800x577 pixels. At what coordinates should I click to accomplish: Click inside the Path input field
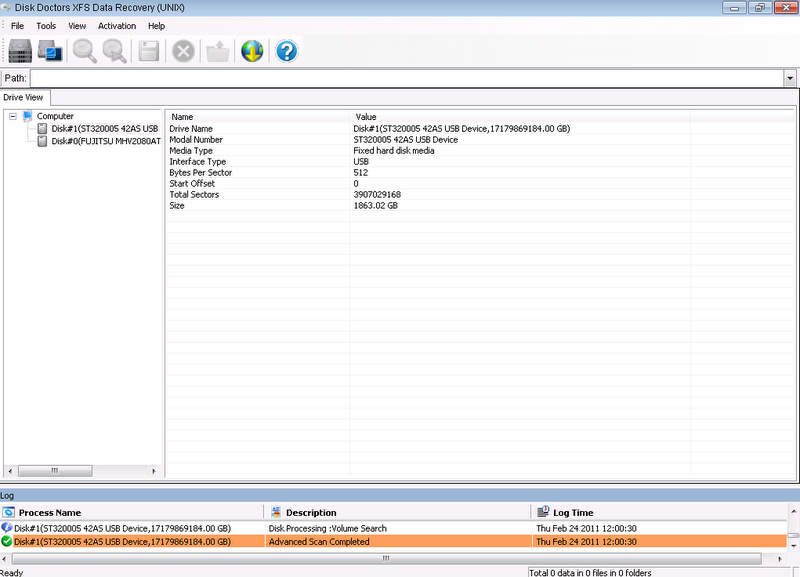point(407,78)
